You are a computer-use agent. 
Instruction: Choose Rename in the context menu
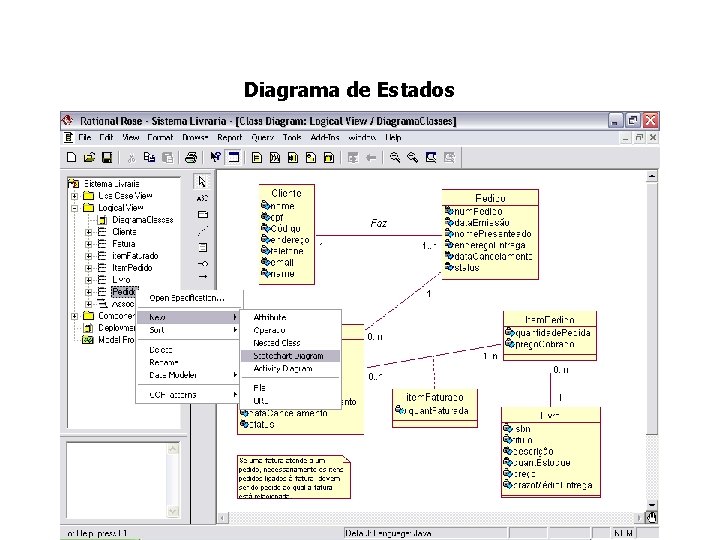tap(188, 362)
